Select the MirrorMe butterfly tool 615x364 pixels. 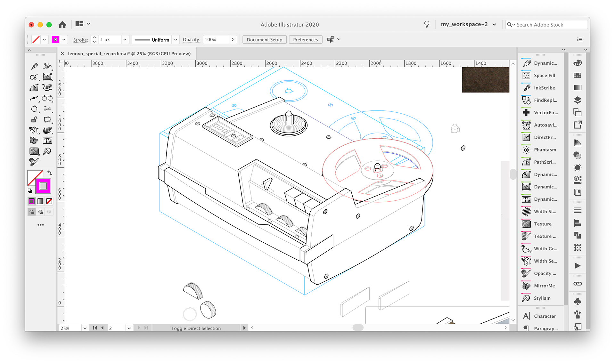(34, 141)
